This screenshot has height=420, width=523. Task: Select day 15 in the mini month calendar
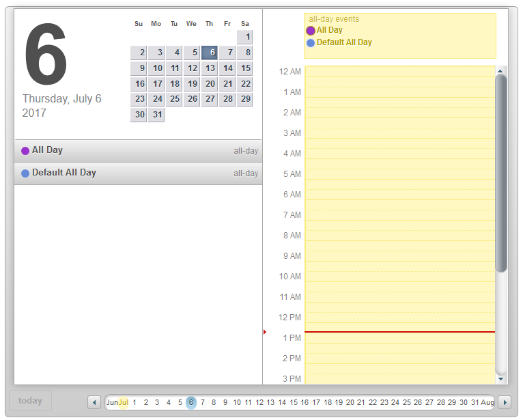244,68
